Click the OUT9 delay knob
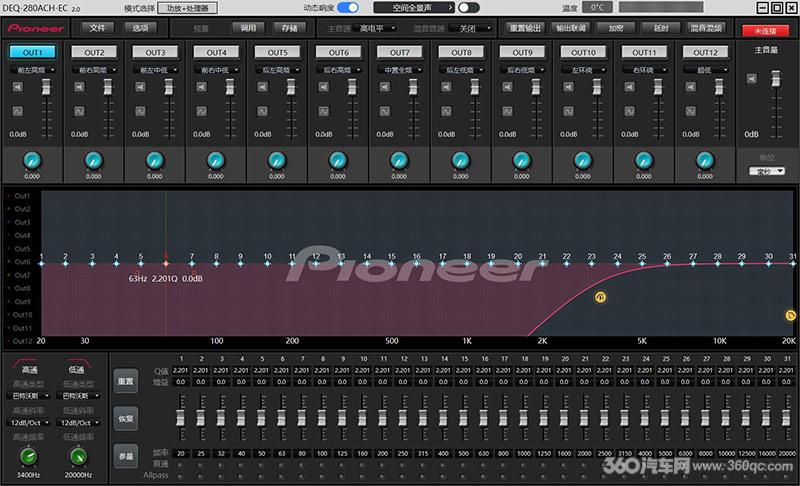Screen dimensions: 800x486 (x=521, y=161)
